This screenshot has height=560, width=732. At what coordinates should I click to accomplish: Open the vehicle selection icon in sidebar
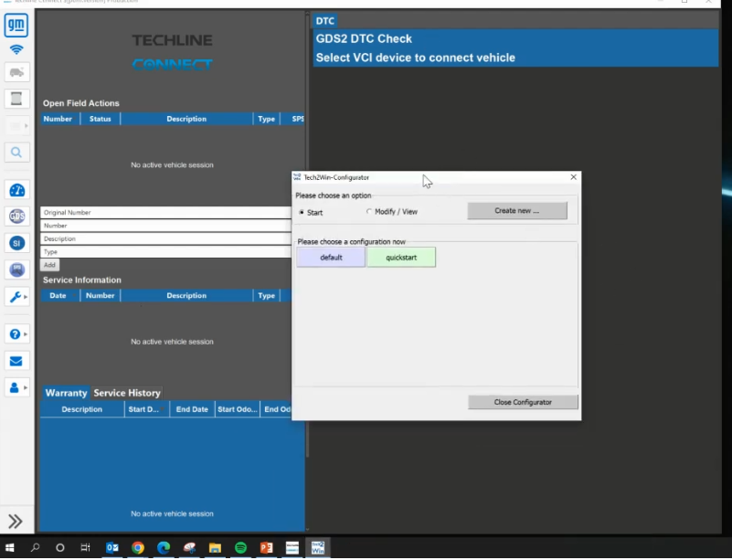click(x=16, y=72)
